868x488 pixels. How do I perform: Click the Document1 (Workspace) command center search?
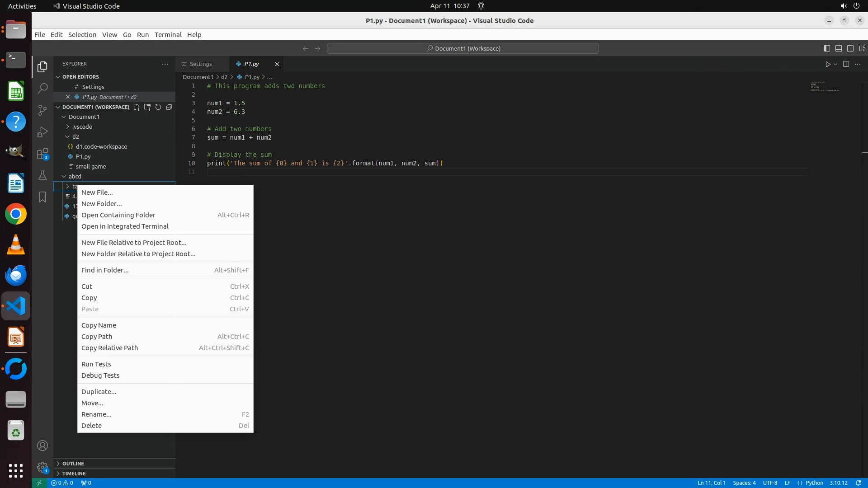pyautogui.click(x=463, y=48)
